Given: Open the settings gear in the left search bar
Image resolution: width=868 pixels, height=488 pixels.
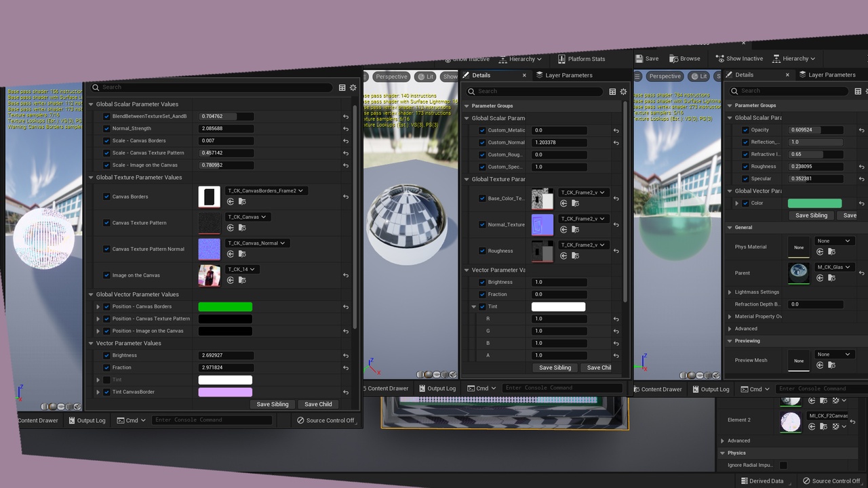Looking at the screenshot, I should [353, 87].
